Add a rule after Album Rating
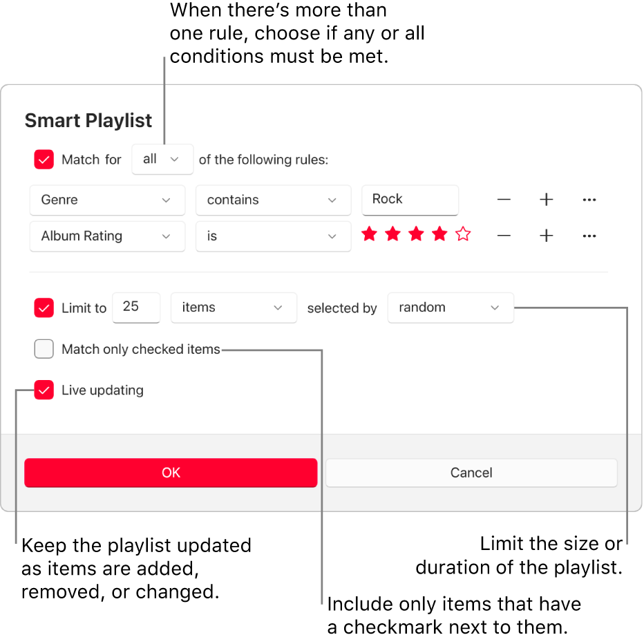The width and height of the screenshot is (644, 644). [546, 236]
